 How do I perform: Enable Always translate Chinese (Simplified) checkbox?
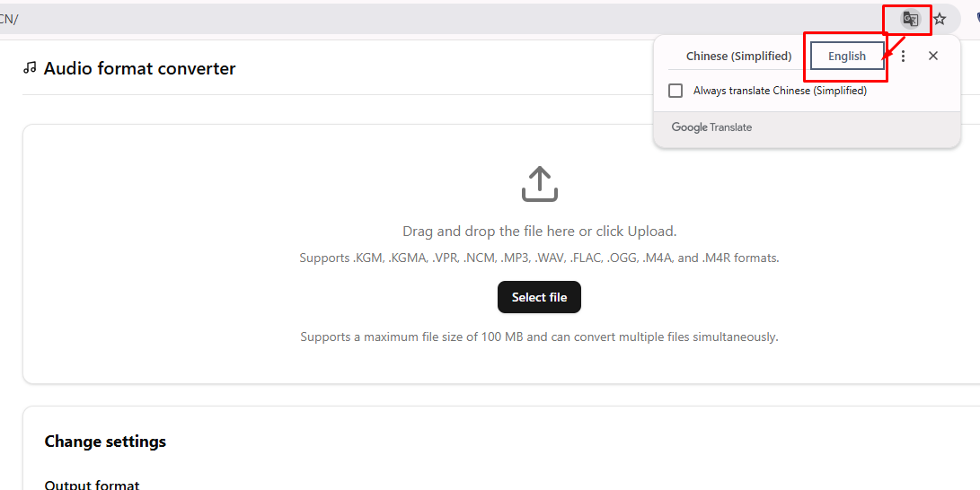coord(675,91)
